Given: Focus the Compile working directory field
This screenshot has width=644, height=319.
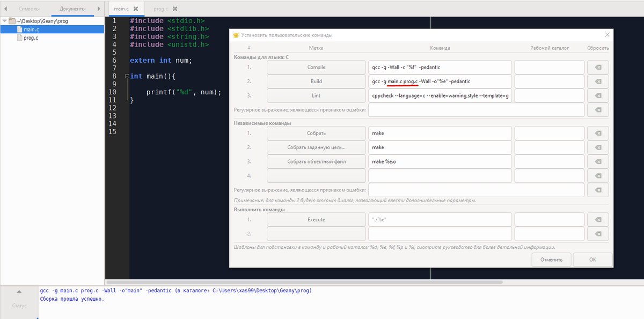Looking at the screenshot, I should pos(550,68).
